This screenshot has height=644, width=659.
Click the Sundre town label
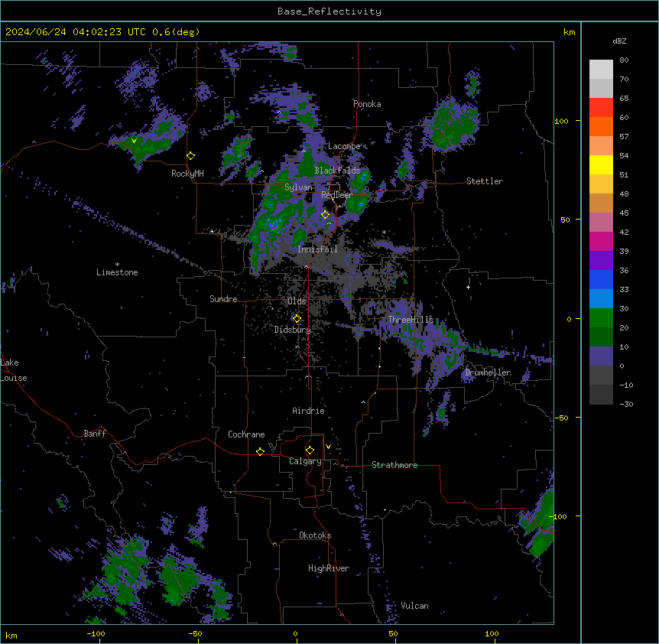point(223,299)
